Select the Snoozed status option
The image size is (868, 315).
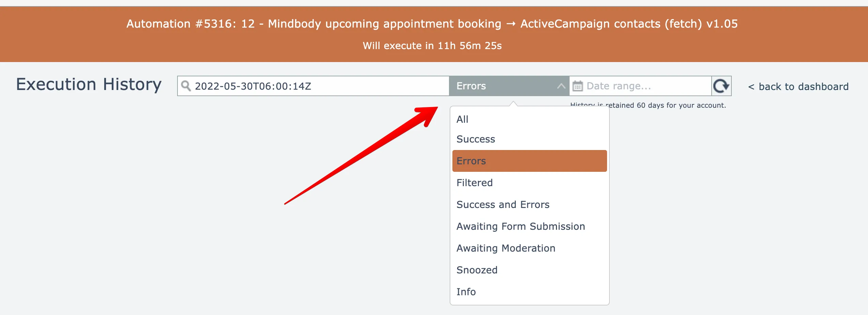tap(477, 270)
